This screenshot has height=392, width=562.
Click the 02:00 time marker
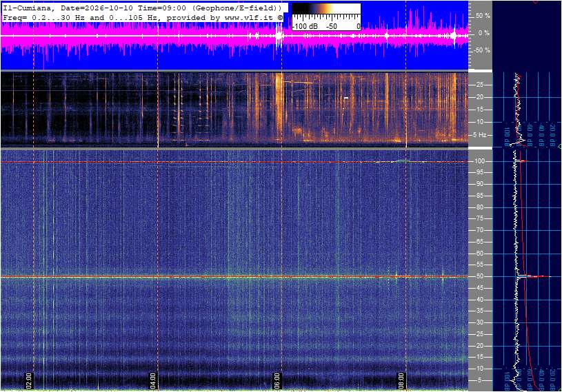[29, 380]
